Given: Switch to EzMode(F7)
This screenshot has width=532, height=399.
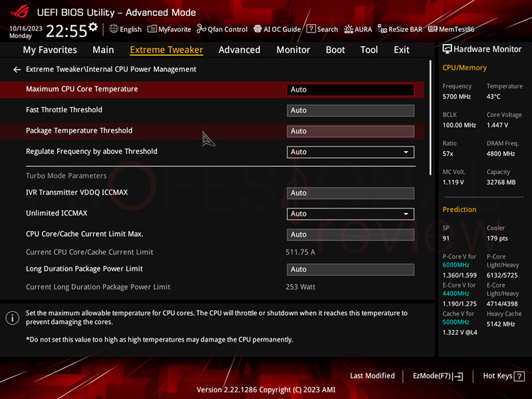Looking at the screenshot, I should pyautogui.click(x=438, y=376).
